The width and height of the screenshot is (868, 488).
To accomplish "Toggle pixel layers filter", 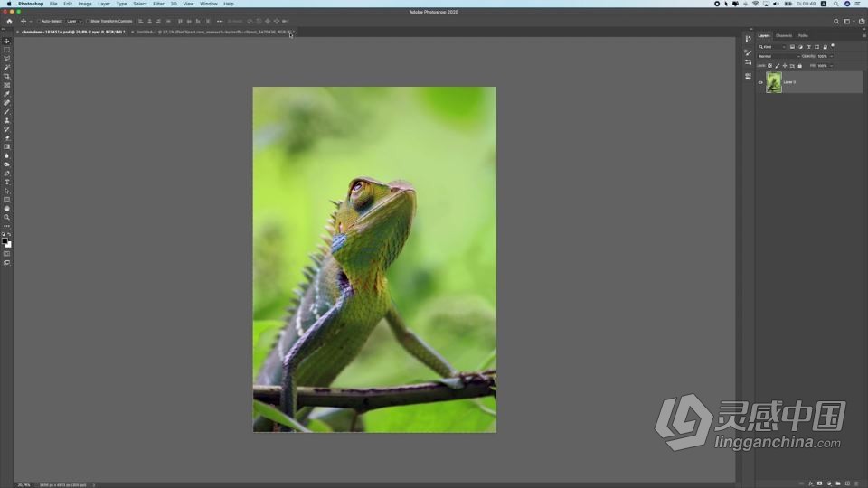I will pos(792,47).
